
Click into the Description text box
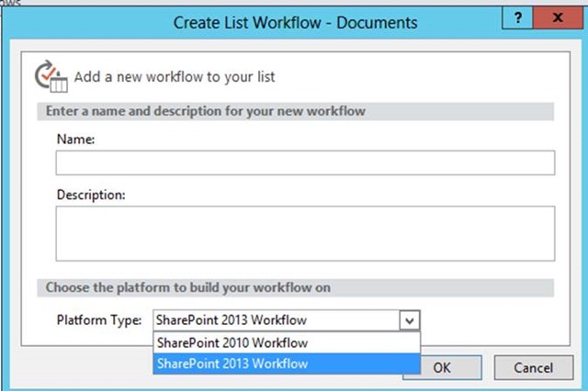pos(305,233)
